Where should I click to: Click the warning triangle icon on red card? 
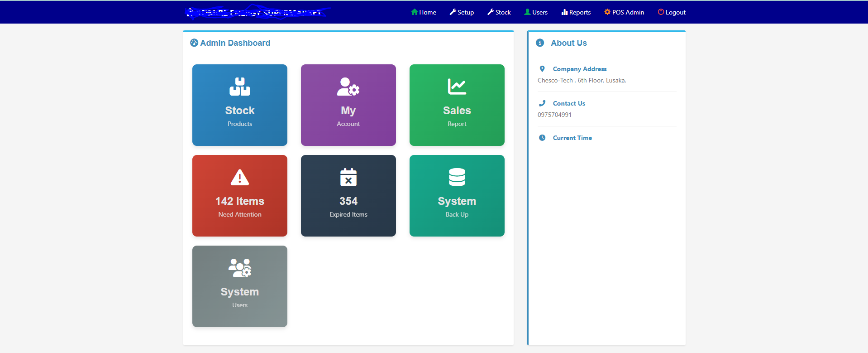click(x=239, y=177)
